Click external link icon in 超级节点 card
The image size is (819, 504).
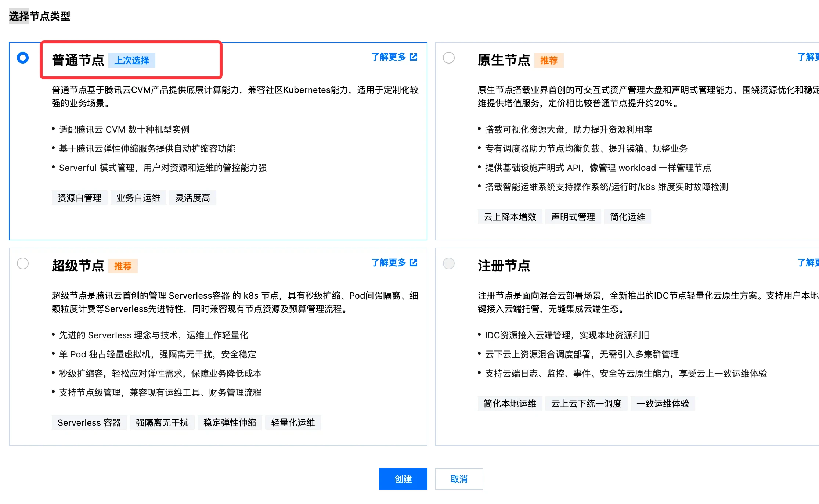[x=414, y=263]
